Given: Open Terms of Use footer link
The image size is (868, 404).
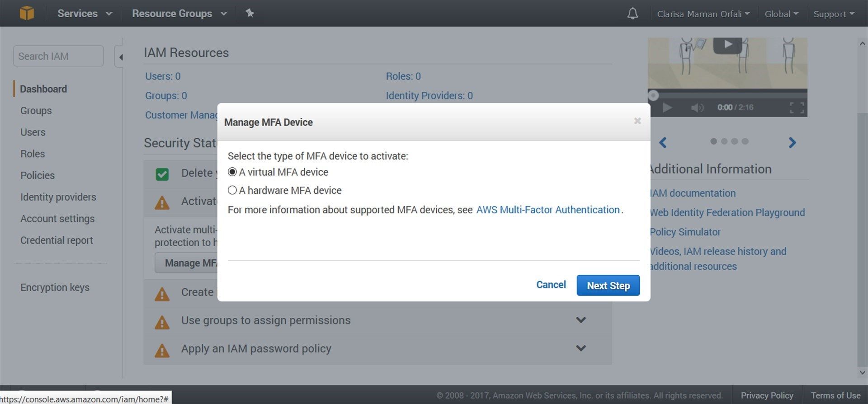Looking at the screenshot, I should [835, 395].
